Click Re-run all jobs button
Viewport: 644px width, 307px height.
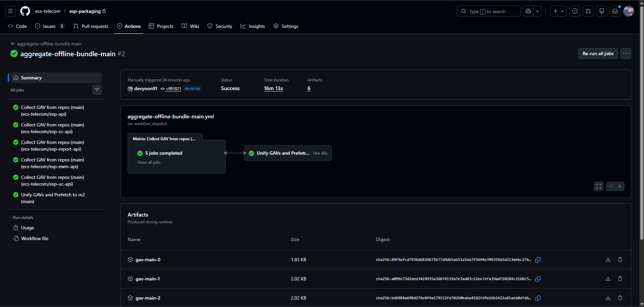598,53
